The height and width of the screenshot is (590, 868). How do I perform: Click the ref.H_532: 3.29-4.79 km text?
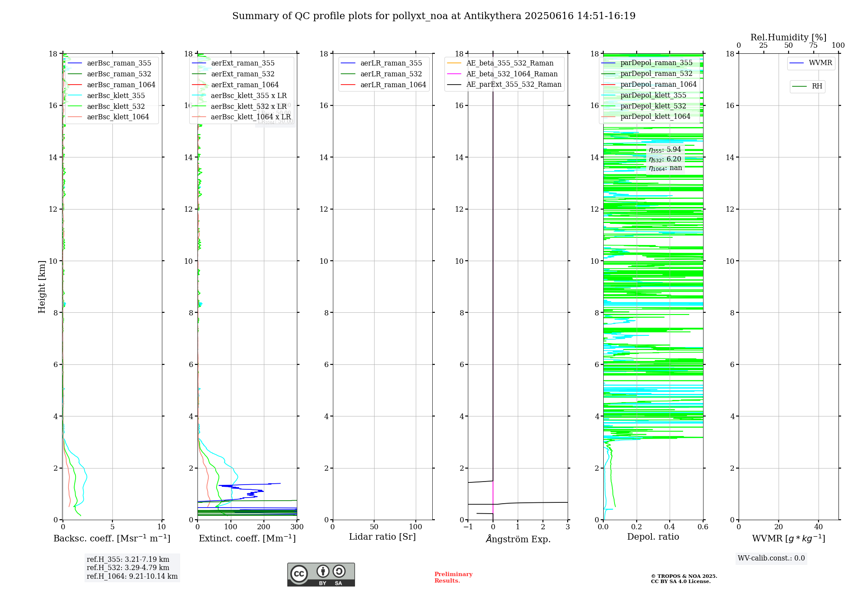(x=128, y=568)
